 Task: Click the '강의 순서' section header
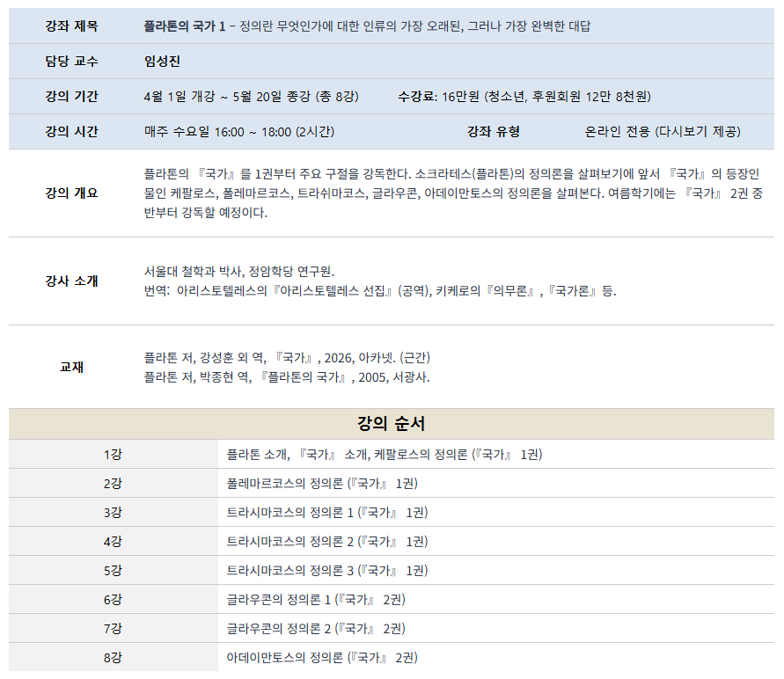(392, 424)
